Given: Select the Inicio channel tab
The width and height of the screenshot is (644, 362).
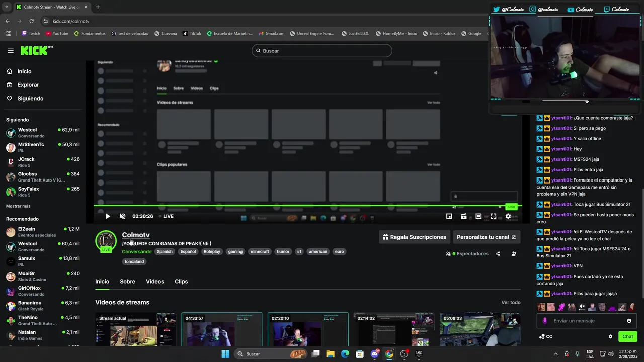Looking at the screenshot, I should [102, 282].
